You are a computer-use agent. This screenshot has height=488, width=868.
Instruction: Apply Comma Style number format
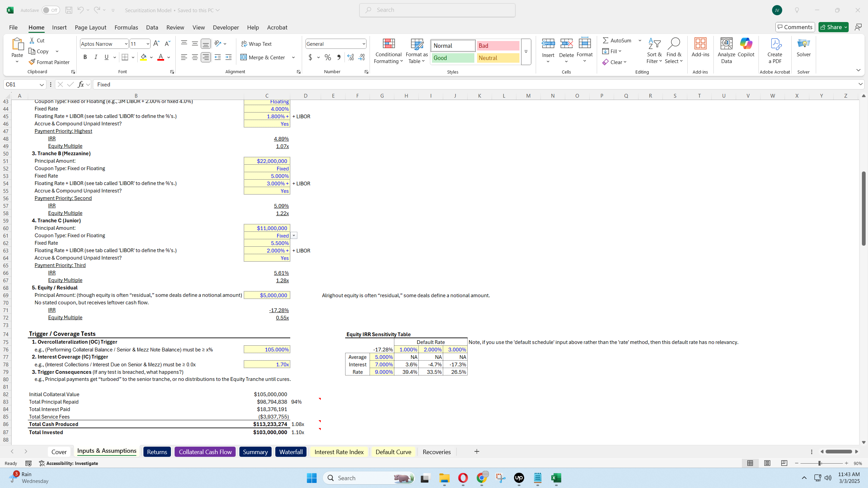point(338,57)
